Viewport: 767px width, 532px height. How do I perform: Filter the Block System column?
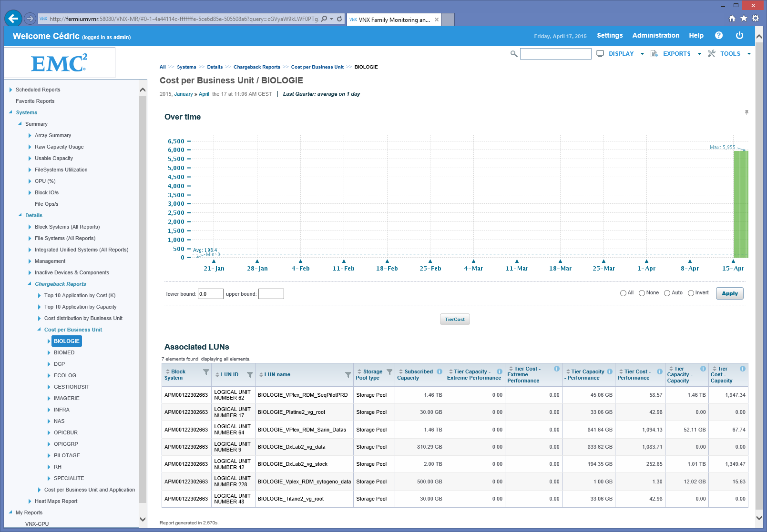[206, 372]
